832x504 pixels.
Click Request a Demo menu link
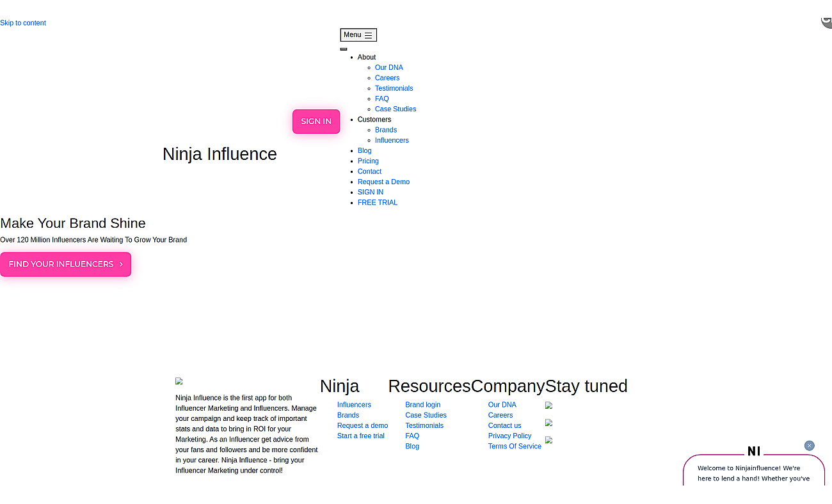click(x=383, y=182)
